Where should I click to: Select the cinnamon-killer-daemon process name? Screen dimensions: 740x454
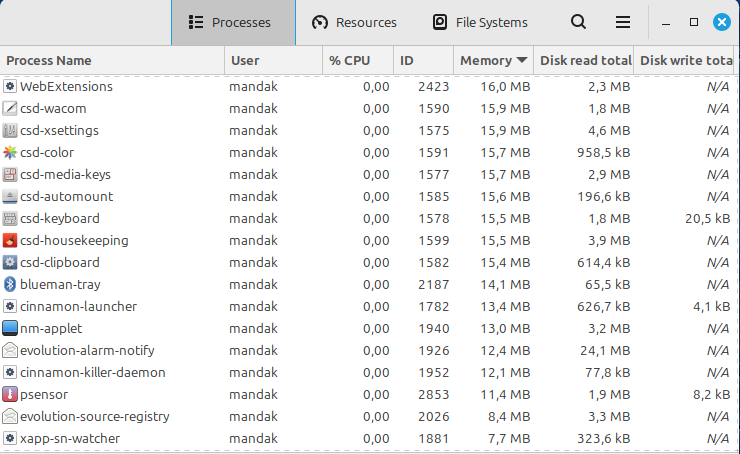[x=92, y=372]
